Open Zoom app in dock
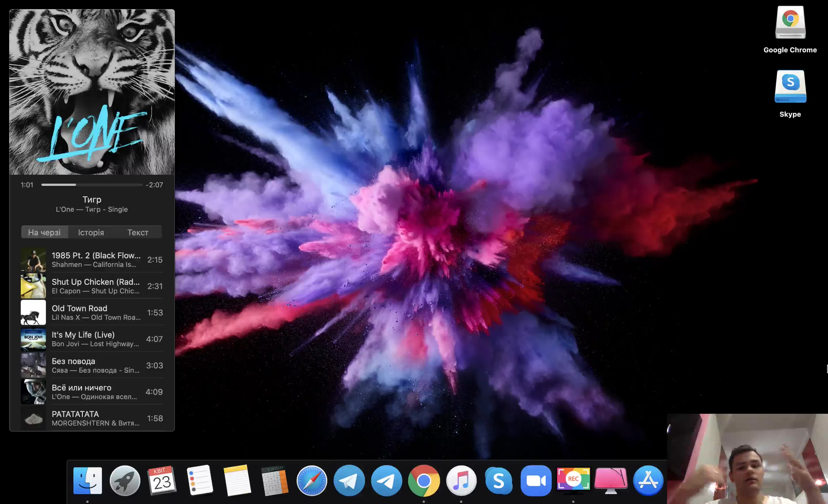The width and height of the screenshot is (828, 504). tap(536, 481)
